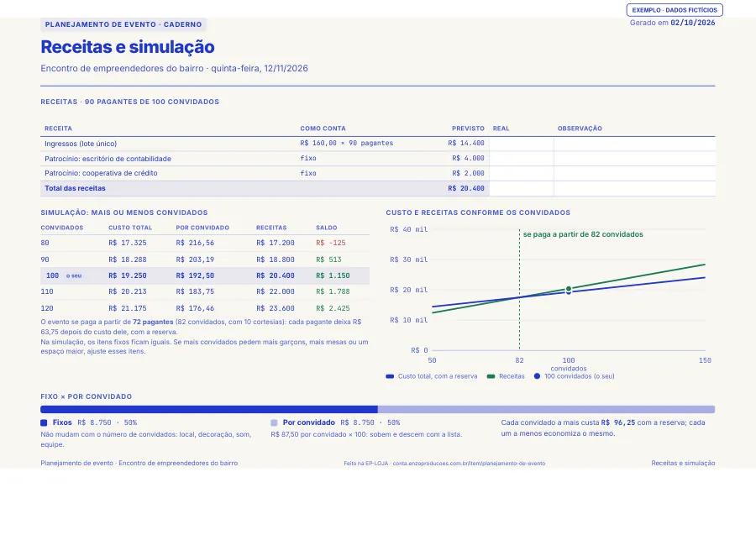Click 'R$ 203,19' per-guest value
Viewport: 756px width, 535px height.
click(195, 260)
